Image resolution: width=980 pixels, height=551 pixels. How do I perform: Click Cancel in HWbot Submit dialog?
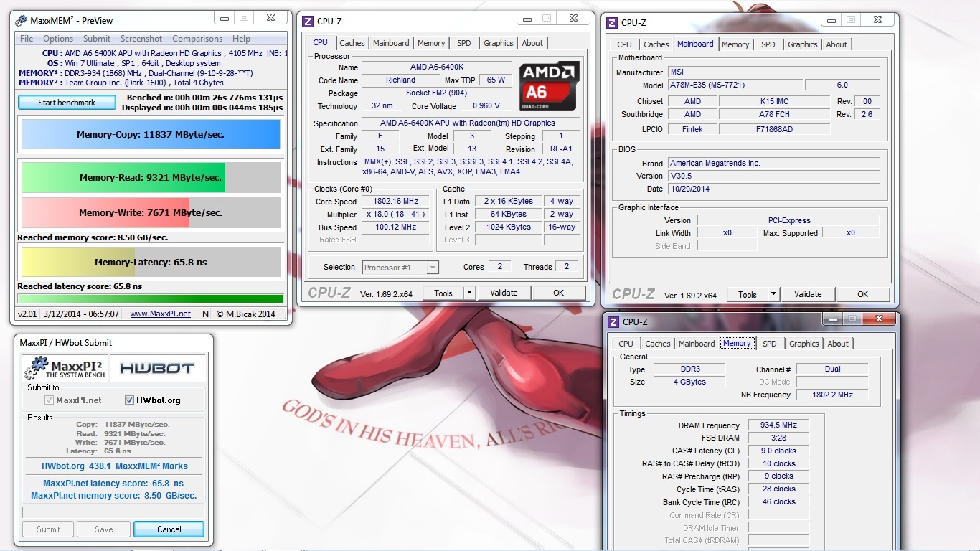169,529
